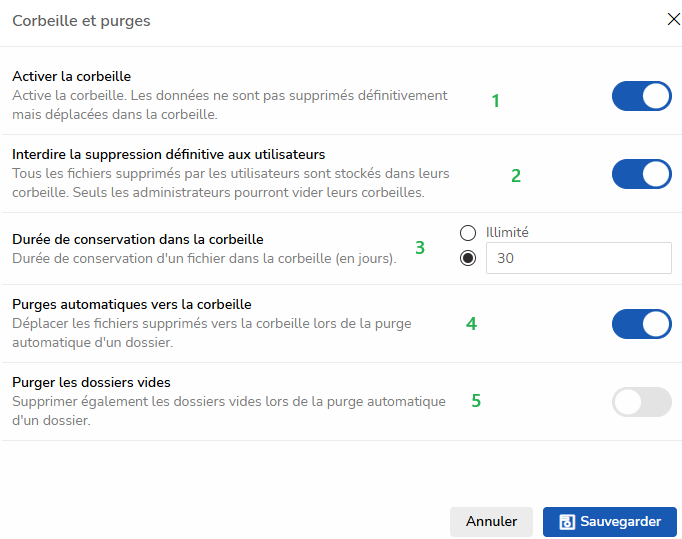Turn off Interdire la suppression définitive switch

pyautogui.click(x=641, y=174)
